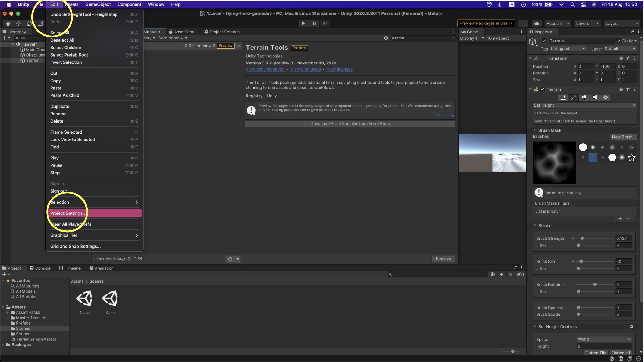Open macOS Control Center icon
This screenshot has width=644, height=362.
pyautogui.click(x=583, y=4)
